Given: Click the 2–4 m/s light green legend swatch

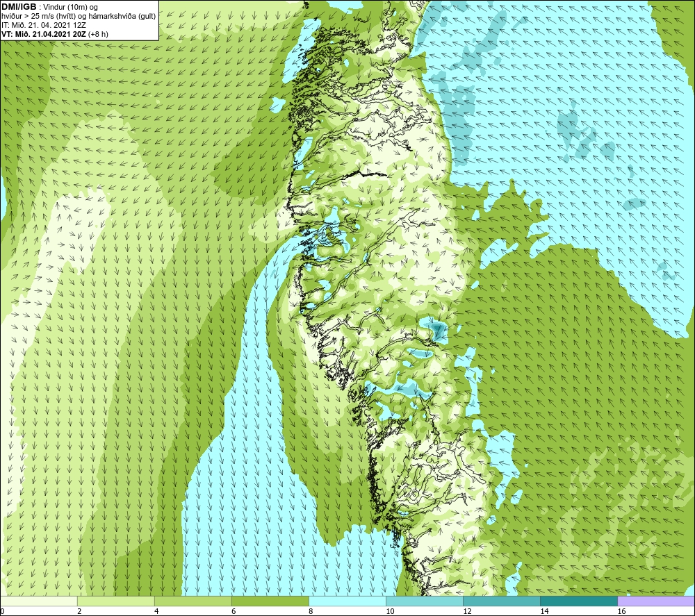Looking at the screenshot, I should point(115,601).
